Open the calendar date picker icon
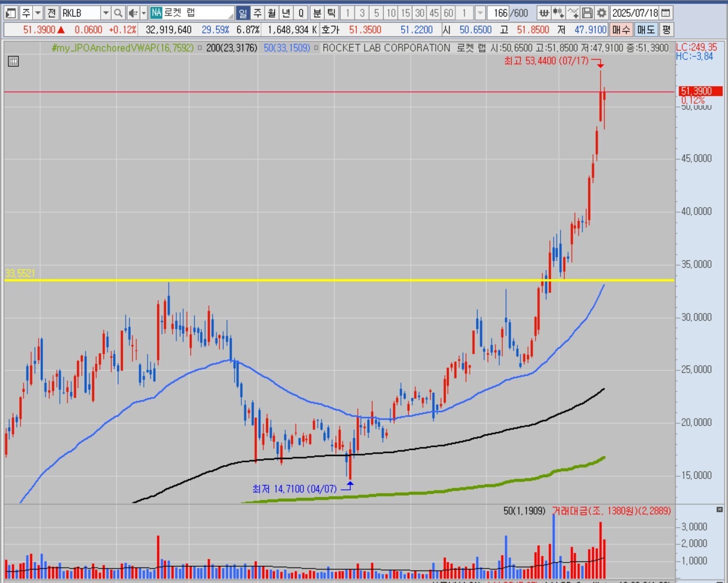This screenshot has width=728, height=583. pos(666,13)
